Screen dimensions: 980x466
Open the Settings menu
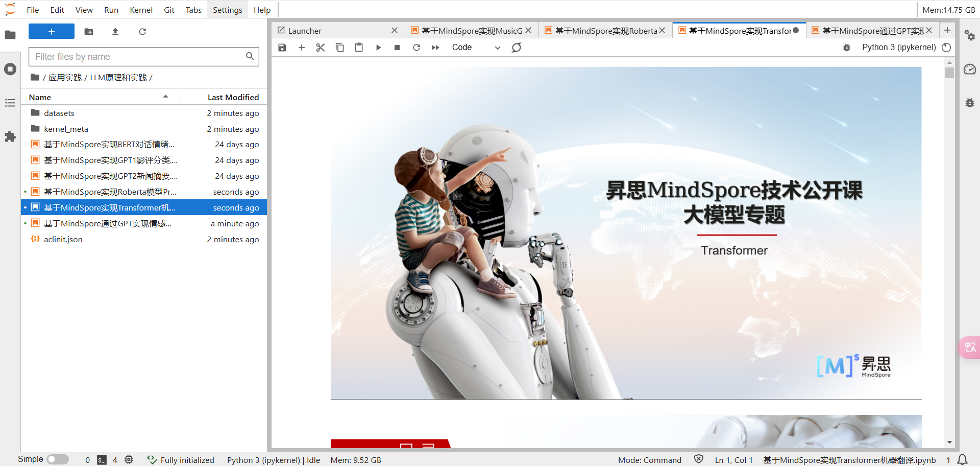click(x=228, y=10)
